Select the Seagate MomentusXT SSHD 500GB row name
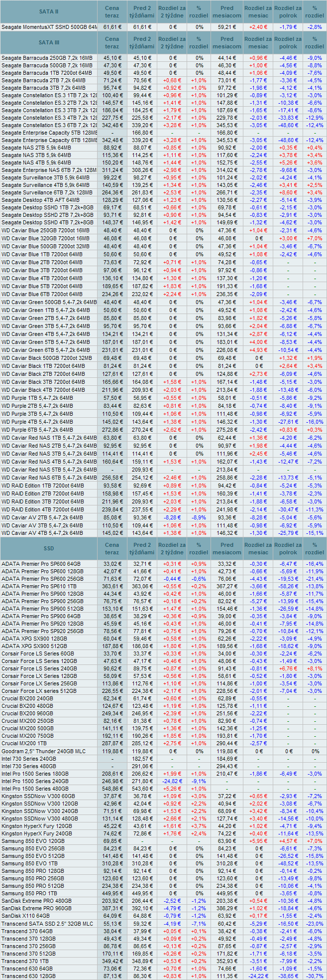The height and width of the screenshot is (980, 327). 49,27
